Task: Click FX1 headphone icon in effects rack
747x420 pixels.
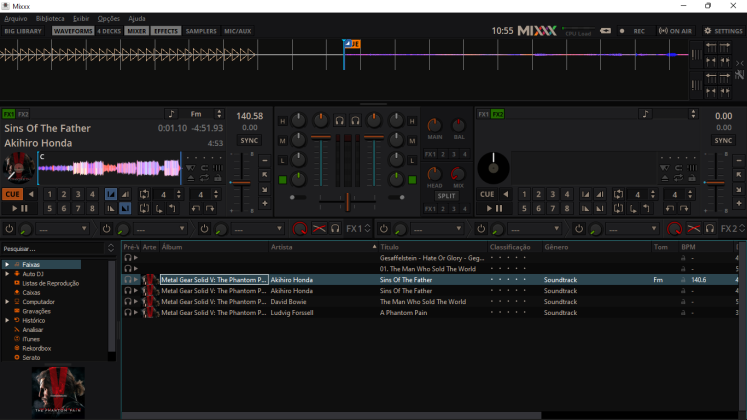Action: [335, 229]
